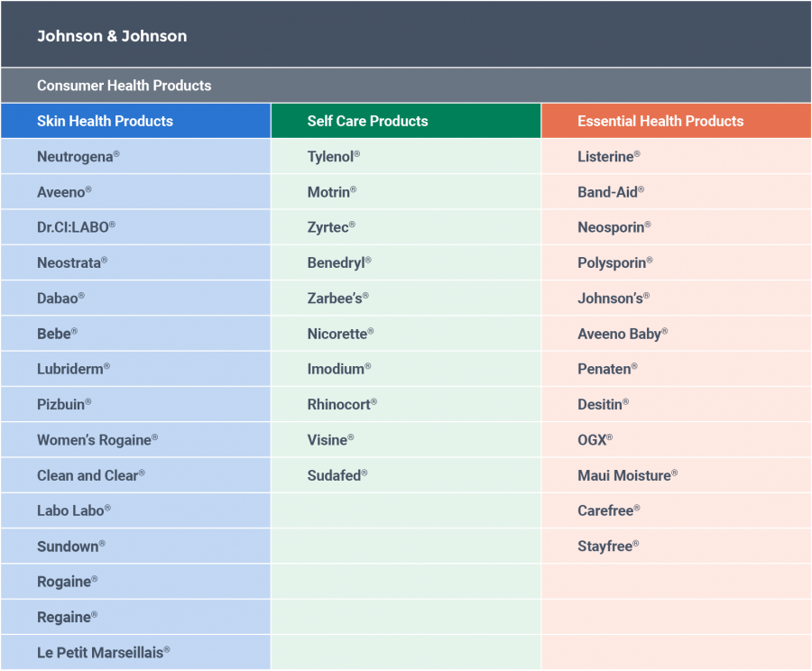
Task: Click the Zyrtec product cell
Action: click(x=328, y=227)
